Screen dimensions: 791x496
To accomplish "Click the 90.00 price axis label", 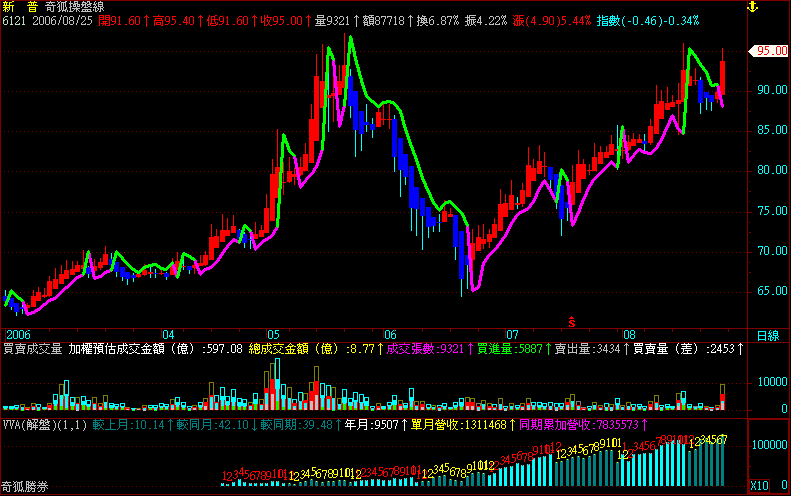I will (x=772, y=90).
